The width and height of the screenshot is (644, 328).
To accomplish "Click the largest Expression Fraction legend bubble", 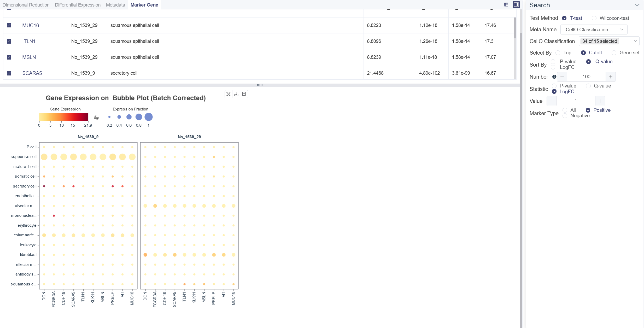I will tap(149, 117).
